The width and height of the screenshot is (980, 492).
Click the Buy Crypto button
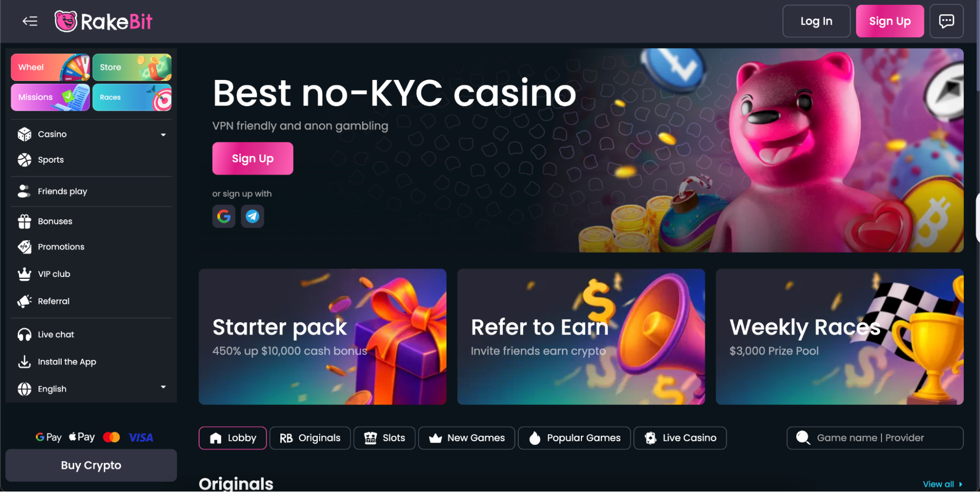coord(91,465)
